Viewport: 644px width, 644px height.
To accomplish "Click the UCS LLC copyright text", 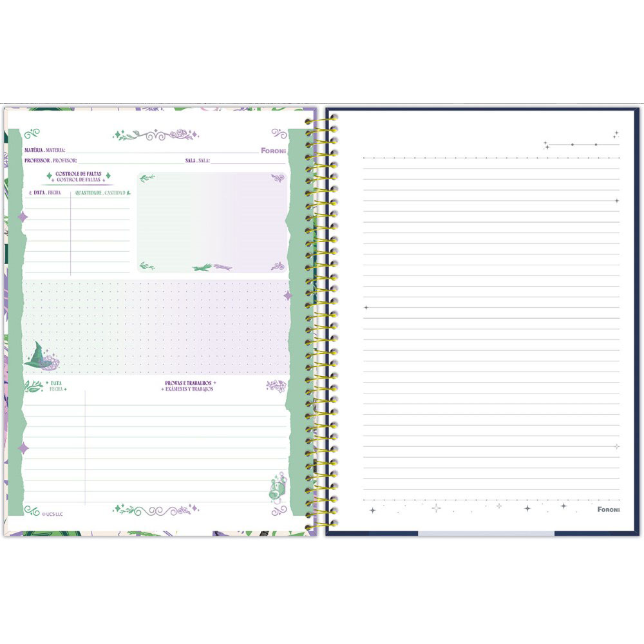I will (x=53, y=513).
